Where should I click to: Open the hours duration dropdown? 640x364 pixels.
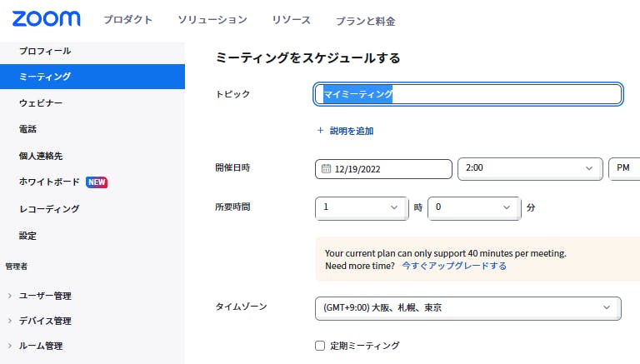click(361, 207)
